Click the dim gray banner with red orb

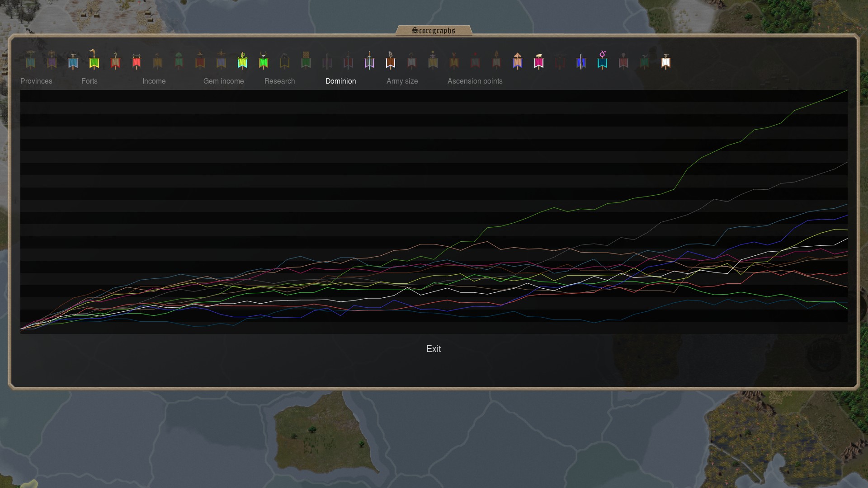tap(475, 60)
